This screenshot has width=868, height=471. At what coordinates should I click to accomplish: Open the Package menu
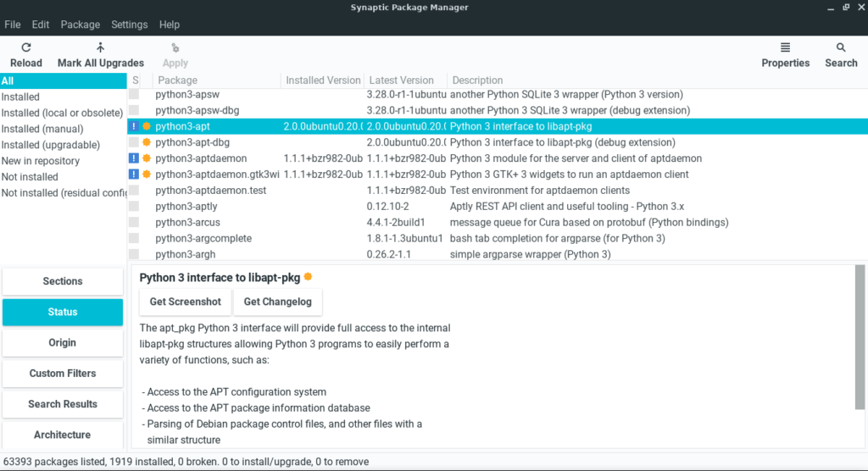81,25
